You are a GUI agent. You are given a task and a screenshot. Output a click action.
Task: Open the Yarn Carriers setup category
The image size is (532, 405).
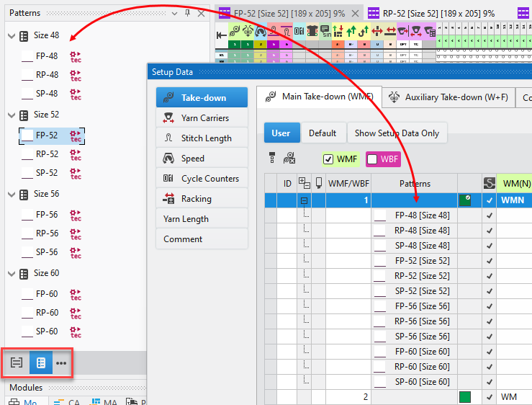(x=204, y=118)
